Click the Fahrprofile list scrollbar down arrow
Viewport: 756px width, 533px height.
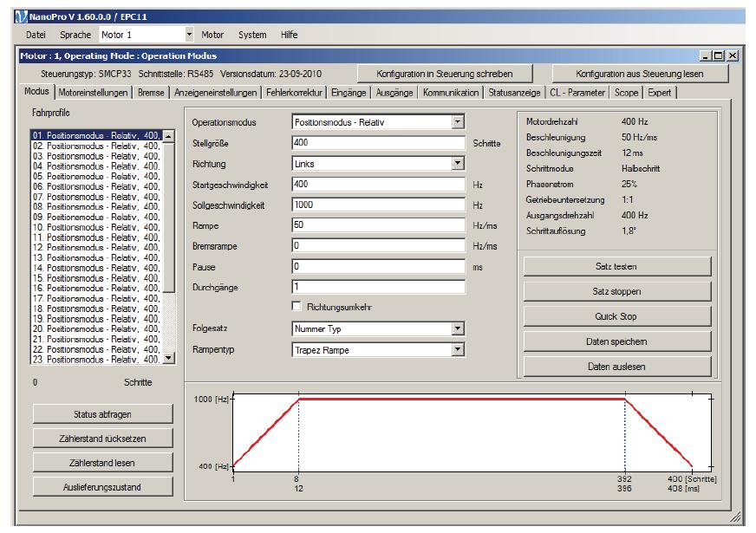click(169, 358)
